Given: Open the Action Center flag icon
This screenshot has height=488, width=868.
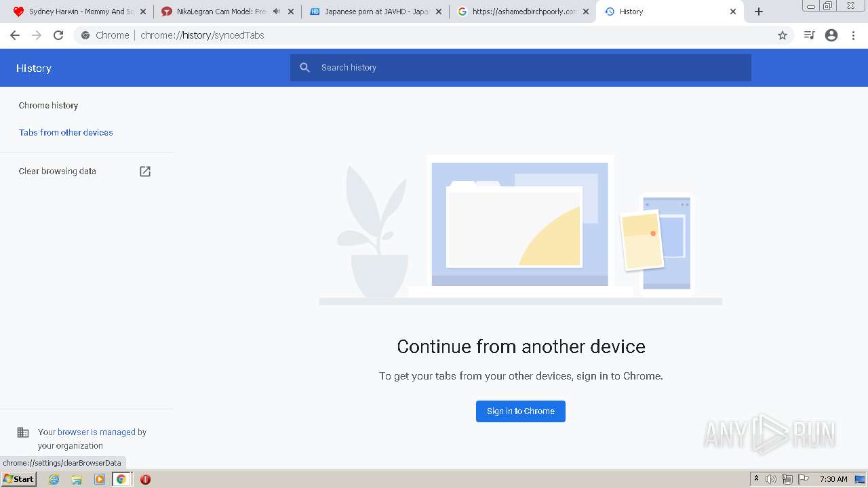Looking at the screenshot, I should [804, 479].
